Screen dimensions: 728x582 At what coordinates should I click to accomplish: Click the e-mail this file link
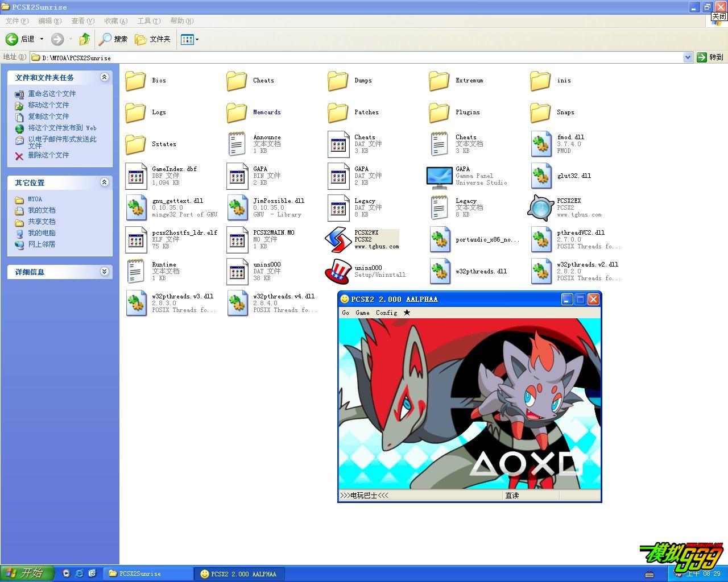pos(63,142)
